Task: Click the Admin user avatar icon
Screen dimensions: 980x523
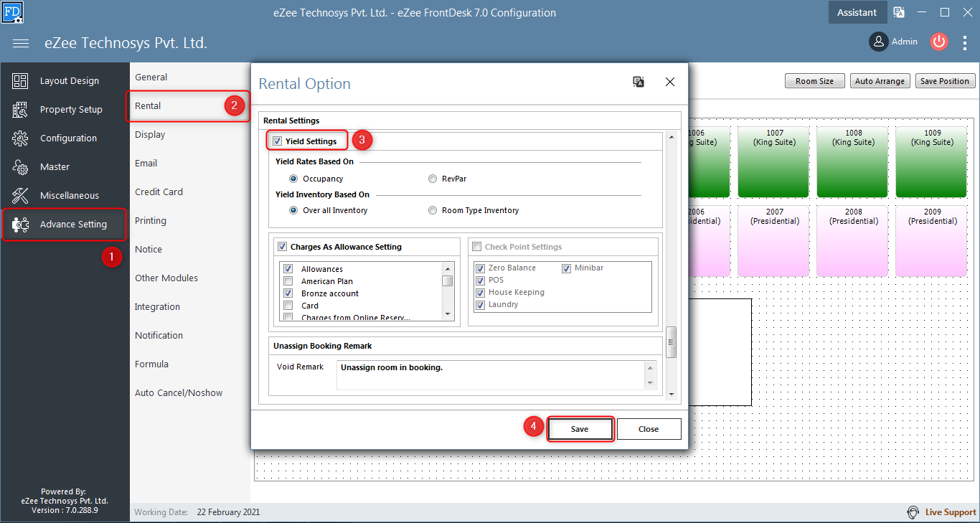Action: (x=879, y=42)
